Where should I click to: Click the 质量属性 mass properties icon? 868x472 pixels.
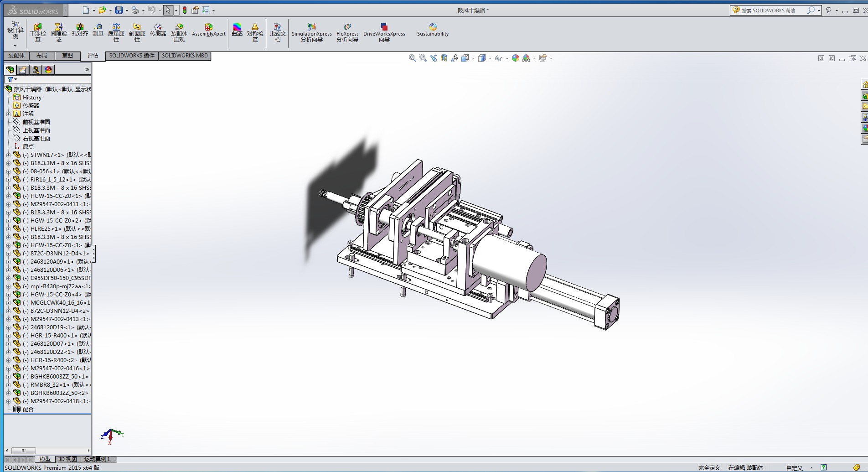116,31
